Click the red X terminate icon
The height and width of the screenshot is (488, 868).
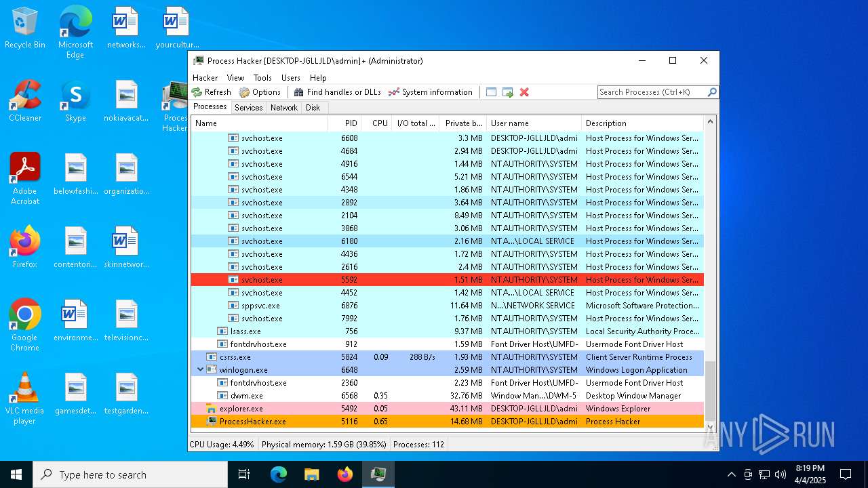(524, 92)
